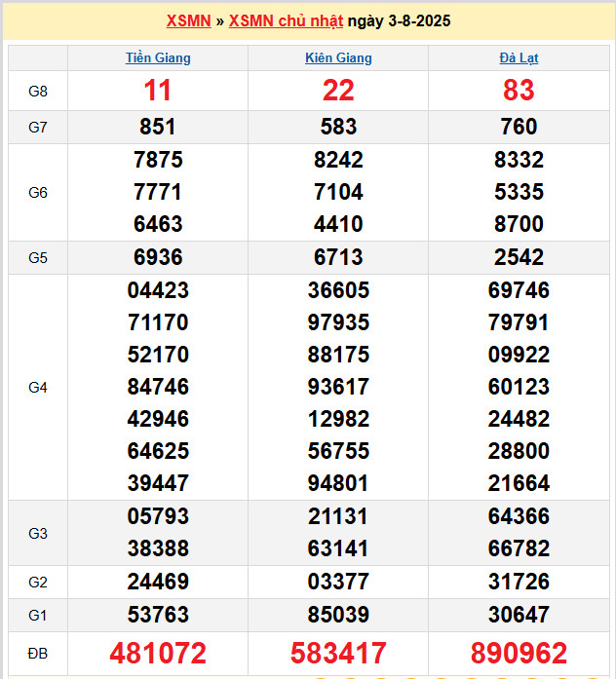Click G4 number 24482
Viewport: 616px width, 679px height.
(x=519, y=419)
